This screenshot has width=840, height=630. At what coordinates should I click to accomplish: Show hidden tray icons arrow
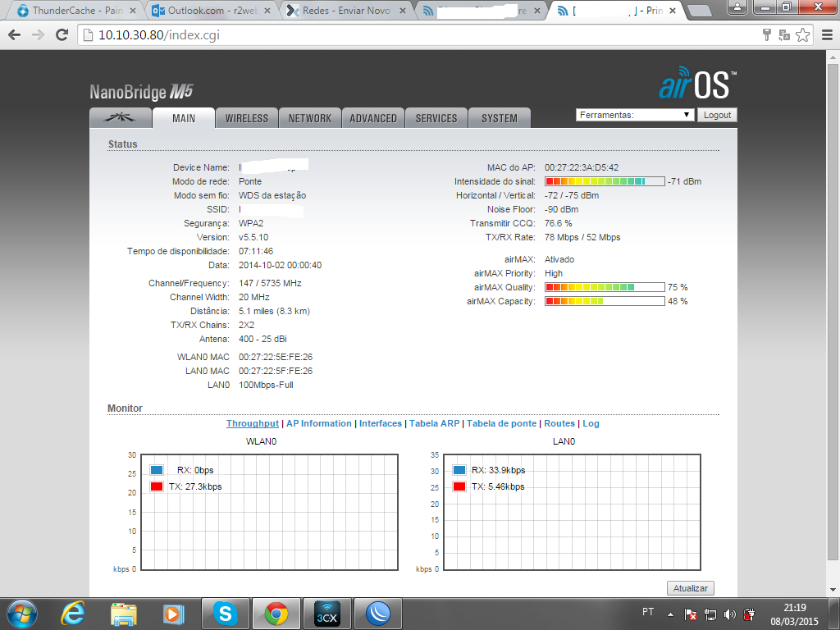tap(670, 614)
